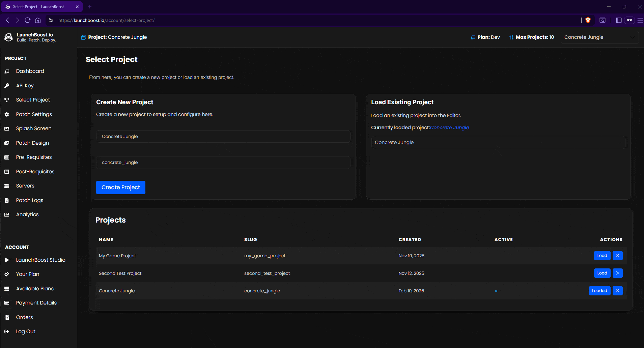Click the Available Plans list icon
Screen dimensions: 644x348
pos(7,289)
